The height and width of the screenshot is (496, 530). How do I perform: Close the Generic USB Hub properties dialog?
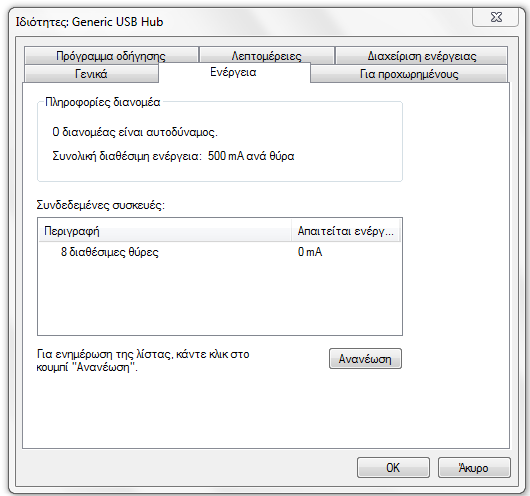pos(496,17)
